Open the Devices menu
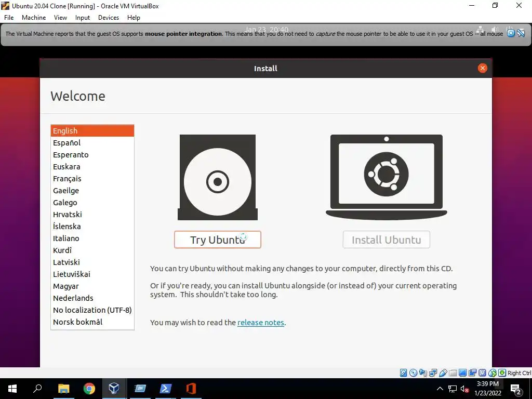Image resolution: width=532 pixels, height=399 pixels. [x=109, y=18]
